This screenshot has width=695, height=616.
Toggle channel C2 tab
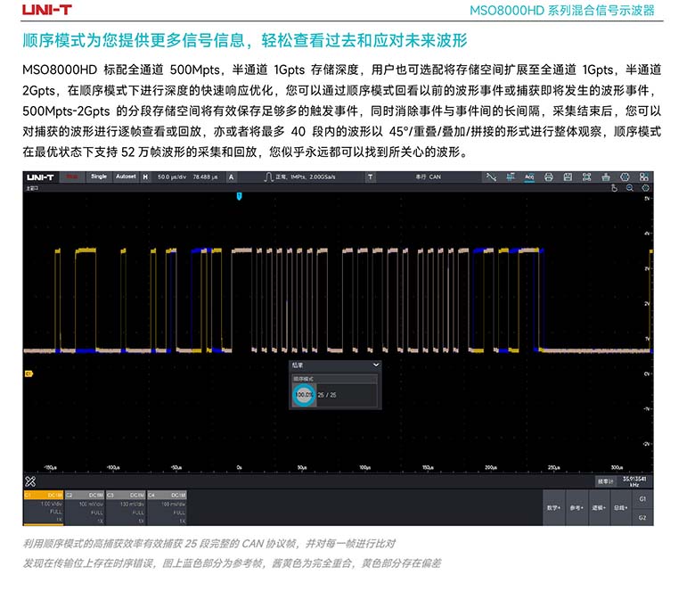[x=84, y=494]
